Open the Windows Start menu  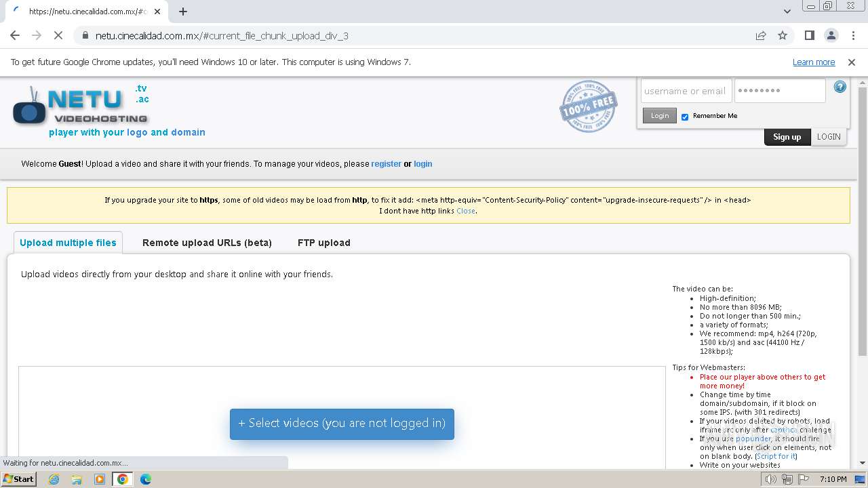[18, 479]
